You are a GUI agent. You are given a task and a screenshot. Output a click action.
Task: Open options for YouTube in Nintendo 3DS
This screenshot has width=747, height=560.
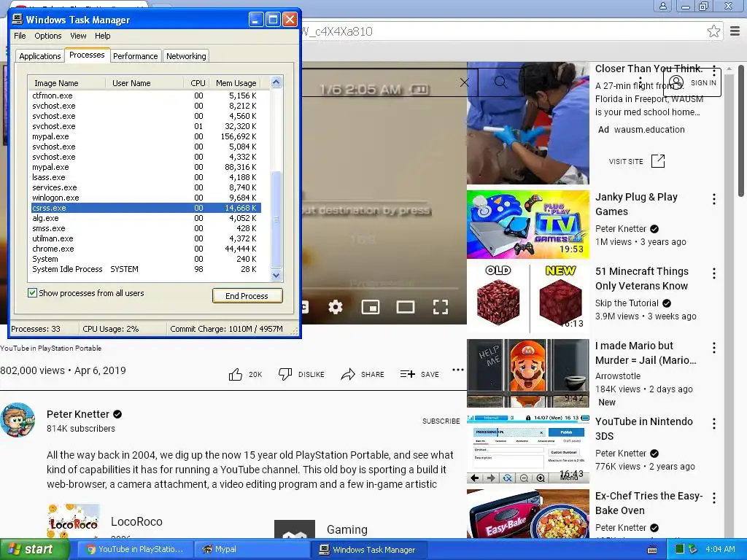click(713, 424)
